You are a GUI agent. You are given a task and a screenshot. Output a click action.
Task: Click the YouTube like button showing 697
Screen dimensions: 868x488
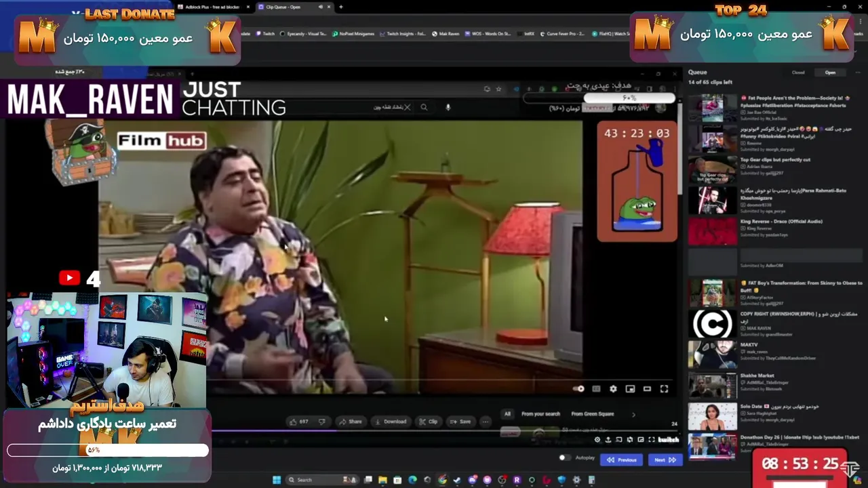coord(298,422)
